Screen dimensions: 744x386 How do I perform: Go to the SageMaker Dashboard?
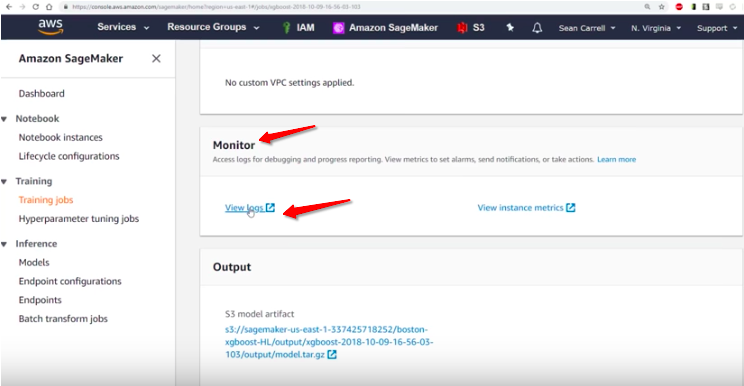click(41, 93)
